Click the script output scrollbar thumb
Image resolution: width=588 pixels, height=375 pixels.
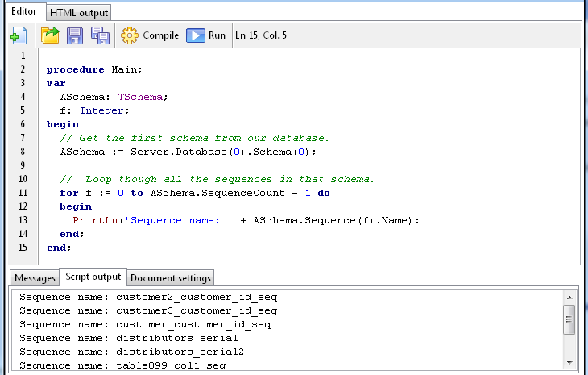pyautogui.click(x=569, y=319)
